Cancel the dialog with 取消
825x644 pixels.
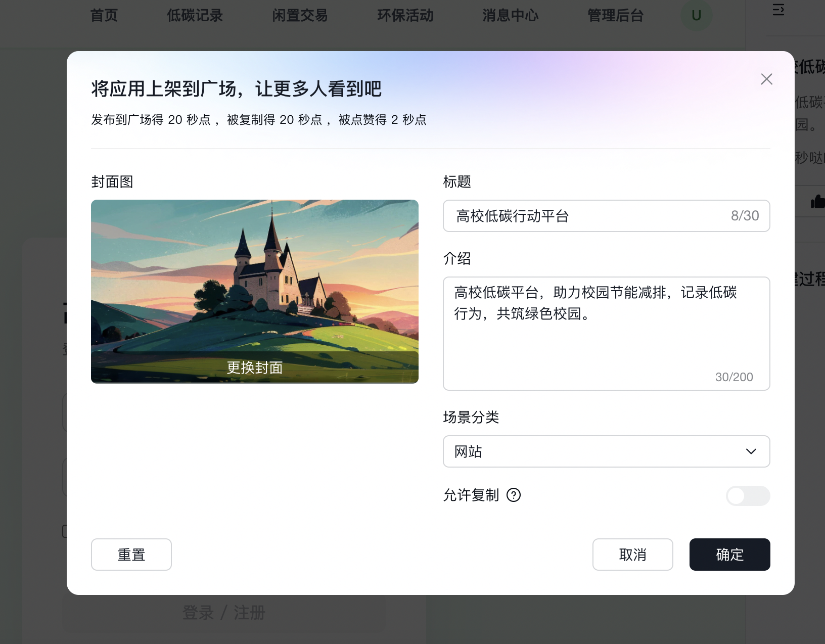632,555
